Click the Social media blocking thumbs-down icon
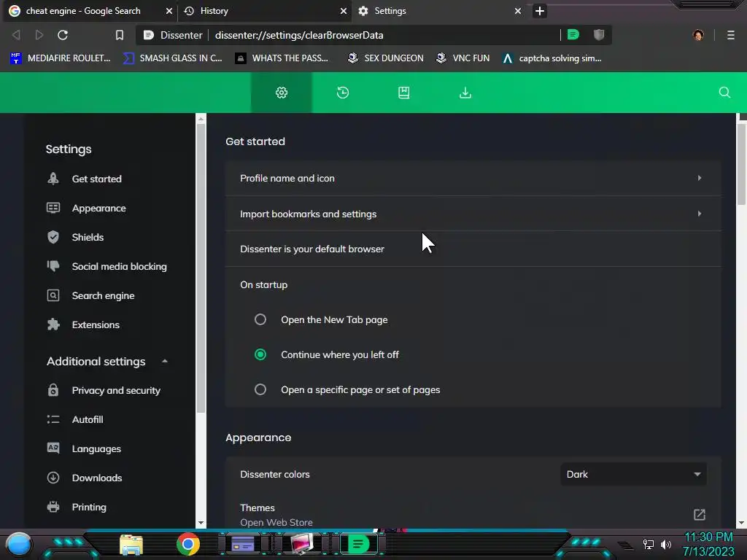The width and height of the screenshot is (747, 560). (x=53, y=266)
